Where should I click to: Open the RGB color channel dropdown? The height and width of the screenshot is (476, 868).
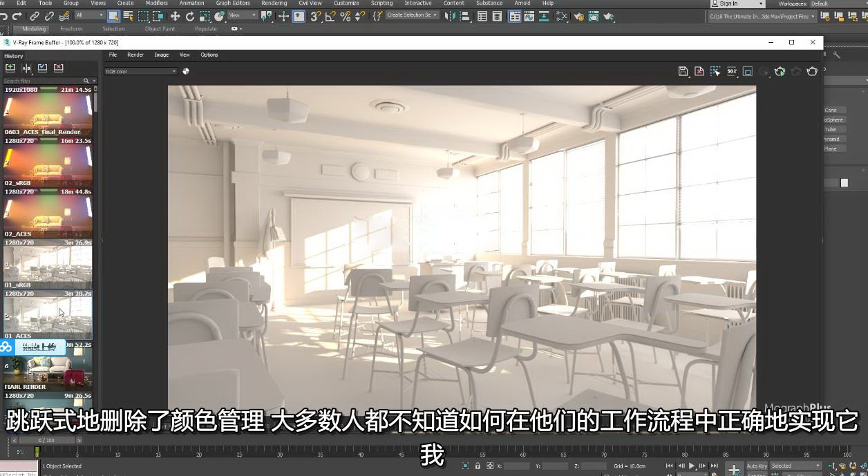pyautogui.click(x=141, y=71)
